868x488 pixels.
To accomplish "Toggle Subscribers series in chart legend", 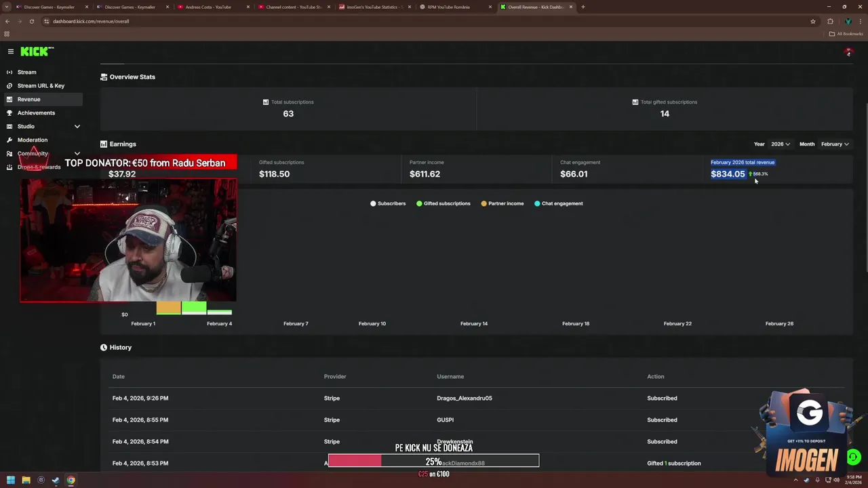I will tap(388, 203).
